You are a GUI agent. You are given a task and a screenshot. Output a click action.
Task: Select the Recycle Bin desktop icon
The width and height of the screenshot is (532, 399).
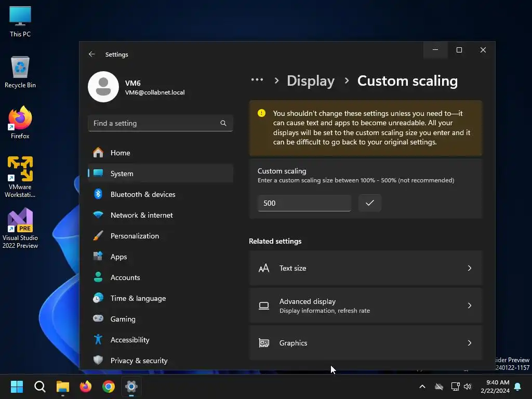[x=20, y=72]
